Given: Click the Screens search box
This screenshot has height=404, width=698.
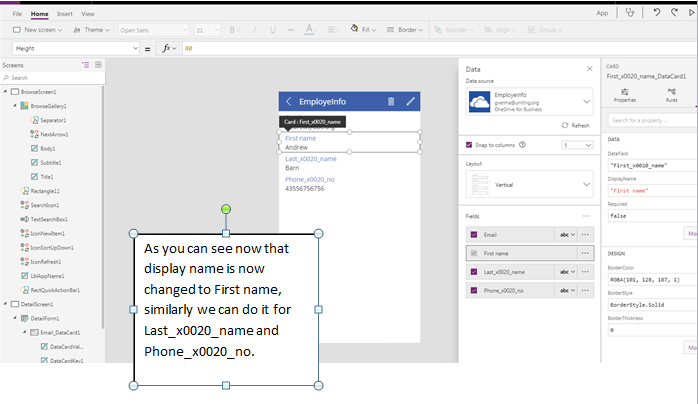Looking at the screenshot, I should (53, 78).
